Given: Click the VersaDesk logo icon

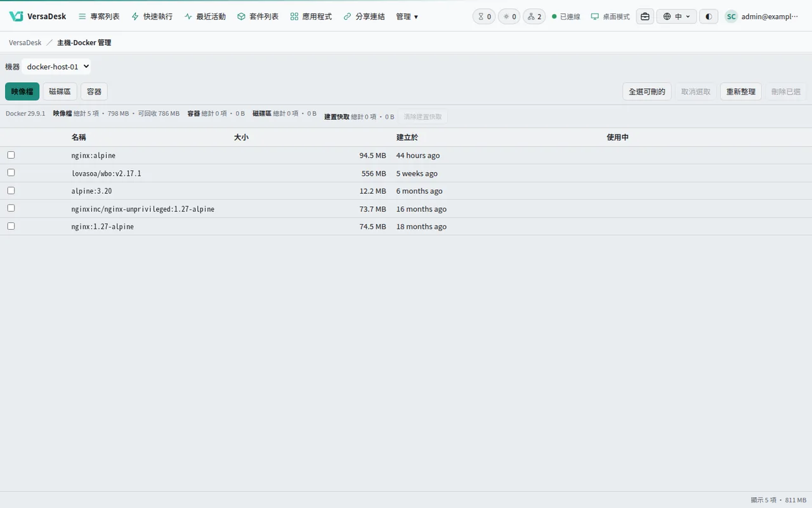Looking at the screenshot, I should coord(16,16).
